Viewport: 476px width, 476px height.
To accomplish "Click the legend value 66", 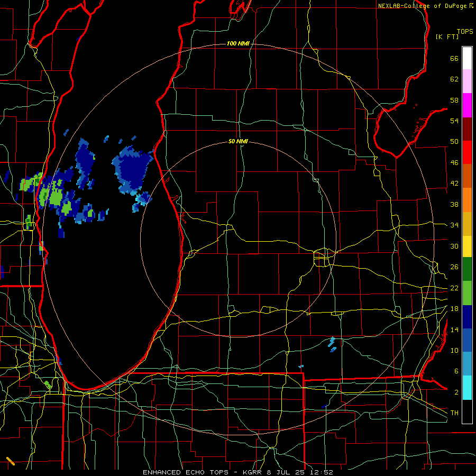I will 454,59.
